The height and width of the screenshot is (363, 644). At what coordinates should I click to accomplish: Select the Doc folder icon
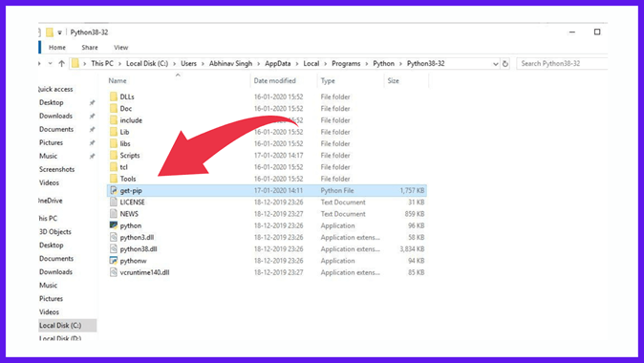point(114,108)
